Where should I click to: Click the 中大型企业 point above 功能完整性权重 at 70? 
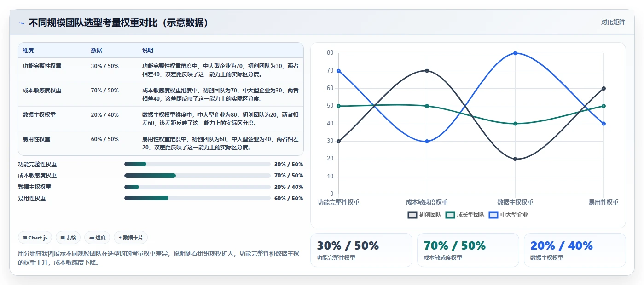(x=338, y=71)
